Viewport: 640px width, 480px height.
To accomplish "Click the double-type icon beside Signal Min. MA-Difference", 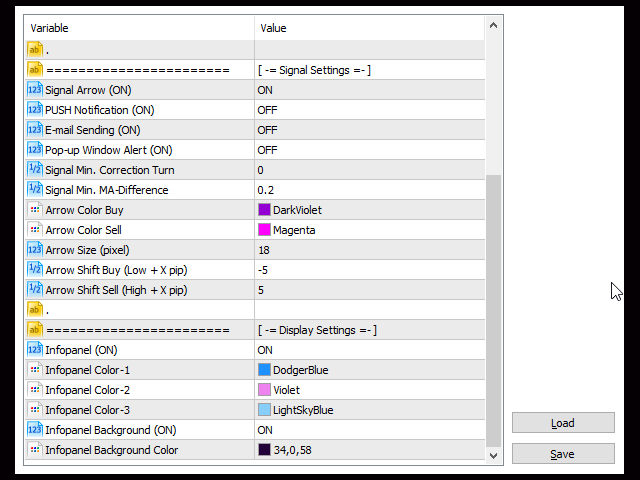I will (x=34, y=190).
